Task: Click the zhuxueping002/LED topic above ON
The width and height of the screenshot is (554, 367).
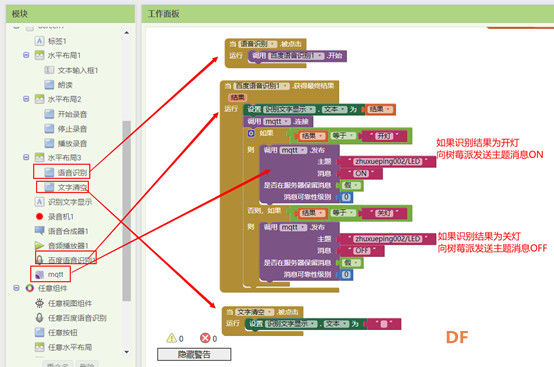Action: [x=388, y=161]
